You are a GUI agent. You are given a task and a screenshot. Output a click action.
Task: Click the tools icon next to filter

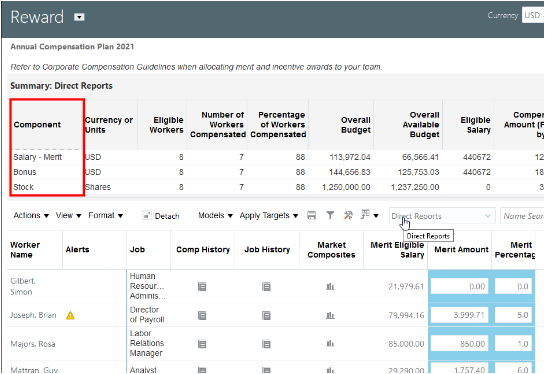click(x=348, y=216)
